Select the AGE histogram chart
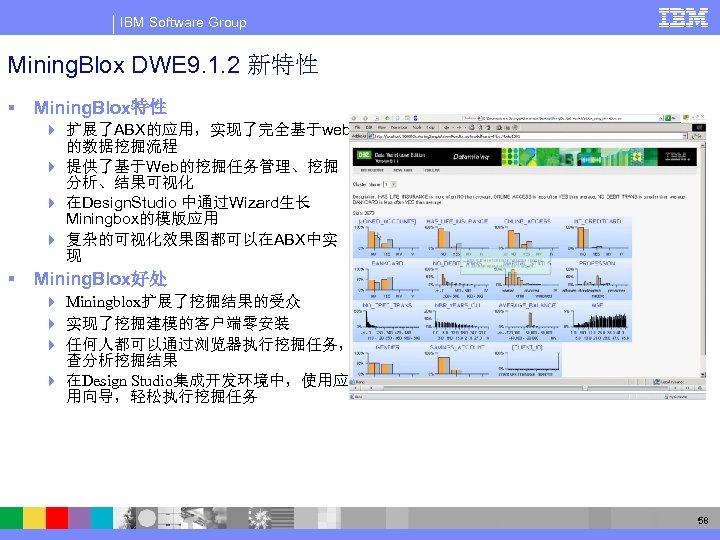720x540 pixels. 596,321
